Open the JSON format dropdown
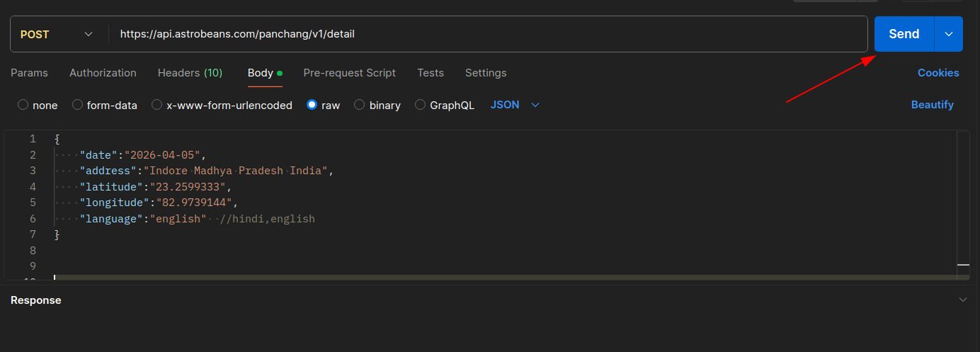This screenshot has width=980, height=352. (515, 105)
